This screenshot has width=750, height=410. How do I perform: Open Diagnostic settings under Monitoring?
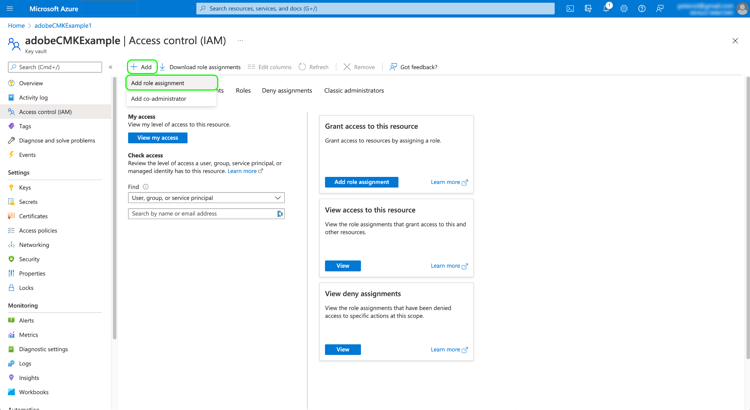(x=43, y=349)
